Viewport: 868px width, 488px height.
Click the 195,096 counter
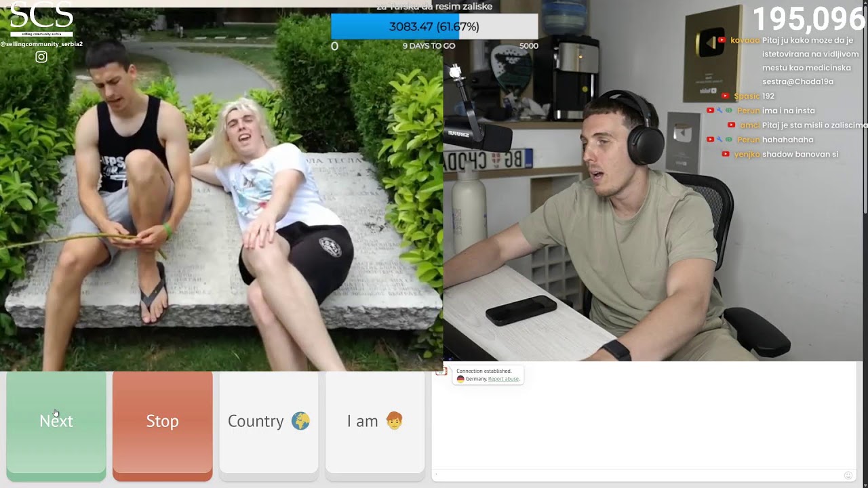click(x=808, y=19)
